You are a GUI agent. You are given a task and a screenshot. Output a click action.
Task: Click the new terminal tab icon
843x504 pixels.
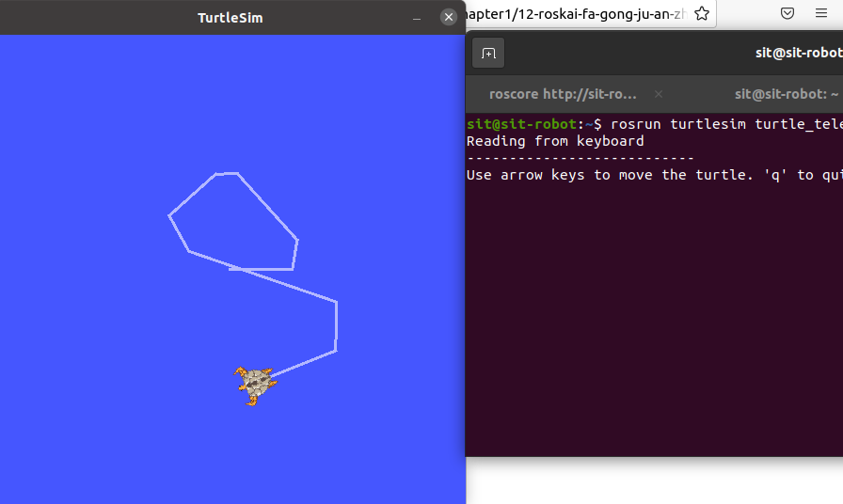(488, 54)
